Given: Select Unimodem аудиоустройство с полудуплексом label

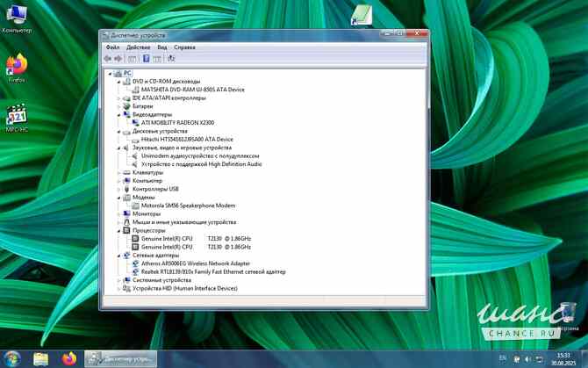Looking at the screenshot, I should coord(200,156).
